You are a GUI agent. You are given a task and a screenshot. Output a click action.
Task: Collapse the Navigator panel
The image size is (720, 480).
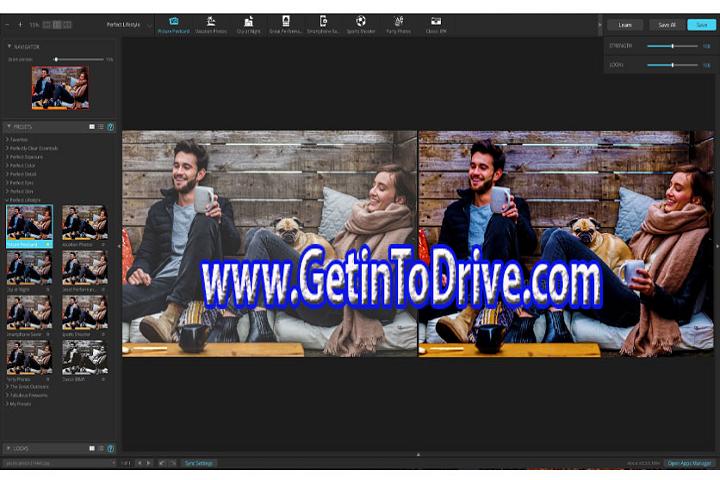(x=9, y=46)
